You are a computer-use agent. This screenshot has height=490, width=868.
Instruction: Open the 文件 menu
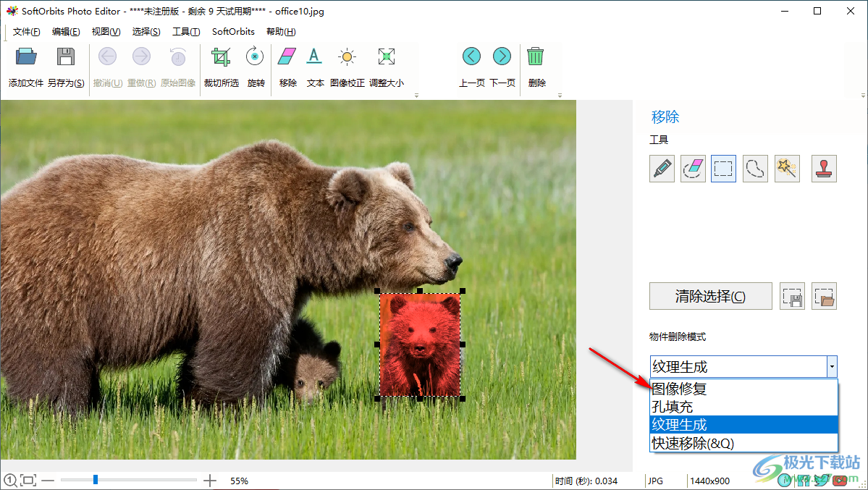pos(27,31)
